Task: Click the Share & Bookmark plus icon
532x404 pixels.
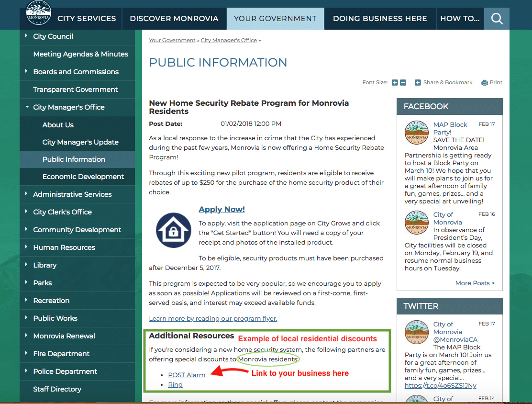Action: (418, 83)
